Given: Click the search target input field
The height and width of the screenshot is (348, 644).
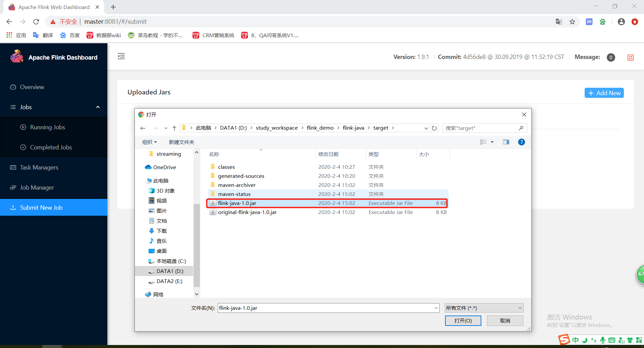Looking at the screenshot, I should (485, 128).
